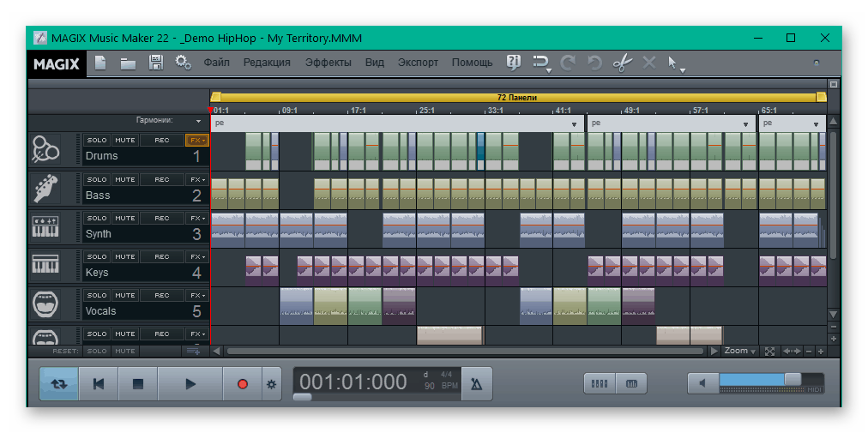Viewport: 868px width, 433px height.
Task: Solo the Synth track
Action: pyautogui.click(x=97, y=218)
